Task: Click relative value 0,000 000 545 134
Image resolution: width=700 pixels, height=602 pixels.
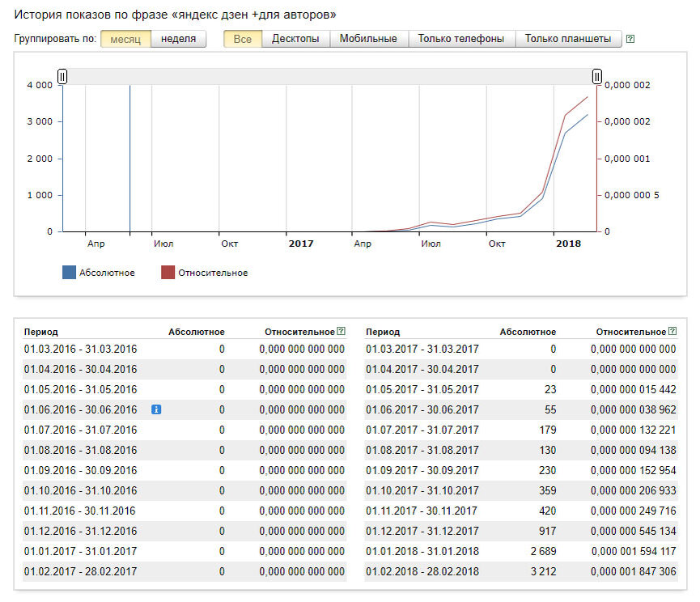Action: [634, 531]
